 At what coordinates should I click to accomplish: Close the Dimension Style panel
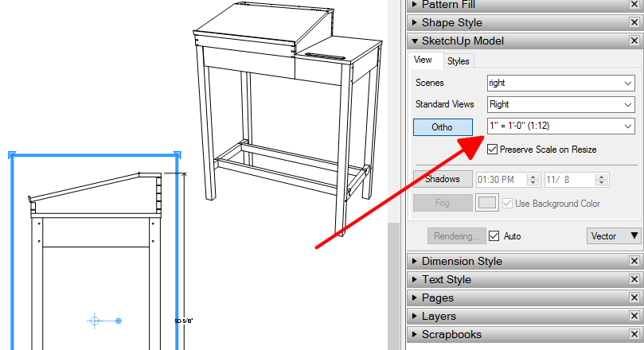tap(634, 261)
